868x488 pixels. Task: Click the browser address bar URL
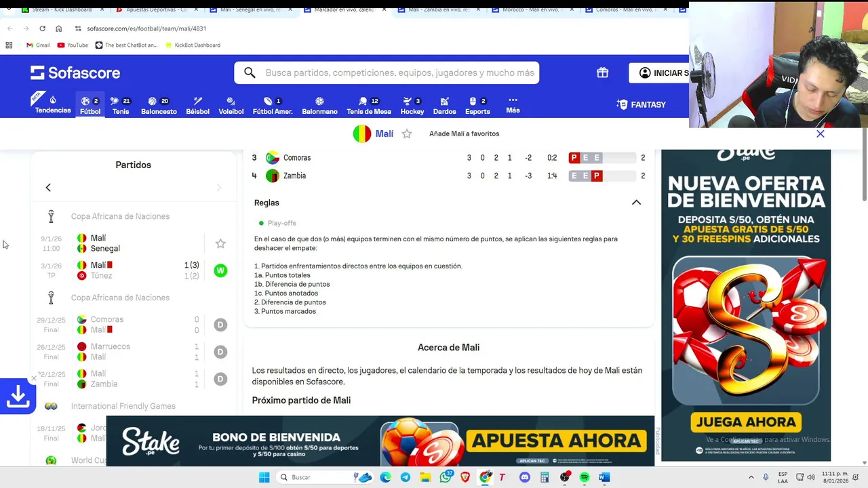tap(146, 28)
